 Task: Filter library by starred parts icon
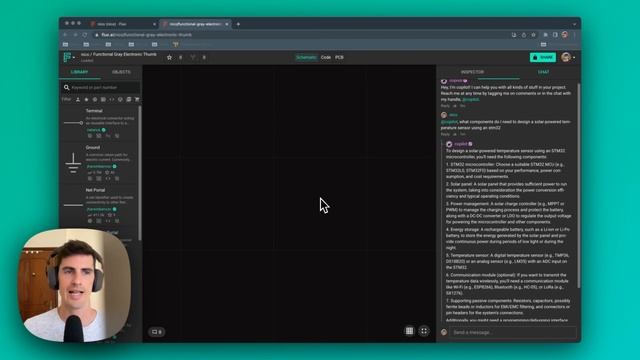click(x=86, y=100)
